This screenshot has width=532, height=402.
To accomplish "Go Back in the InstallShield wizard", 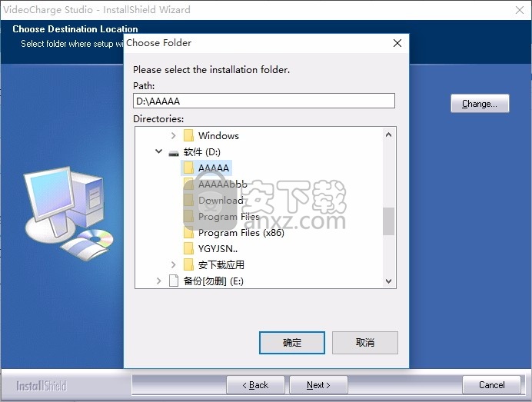I will (x=255, y=385).
